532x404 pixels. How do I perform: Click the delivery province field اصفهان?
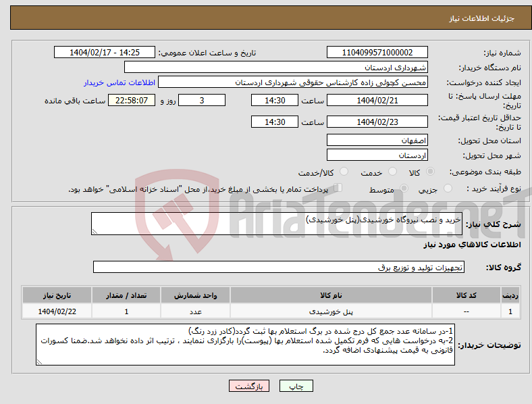(377, 141)
